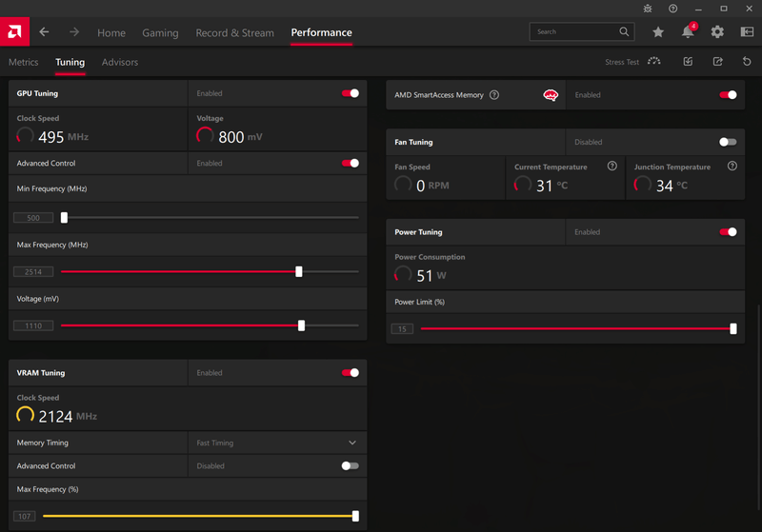The width and height of the screenshot is (762, 532).
Task: Enable Fan Tuning toggle
Action: (x=728, y=142)
